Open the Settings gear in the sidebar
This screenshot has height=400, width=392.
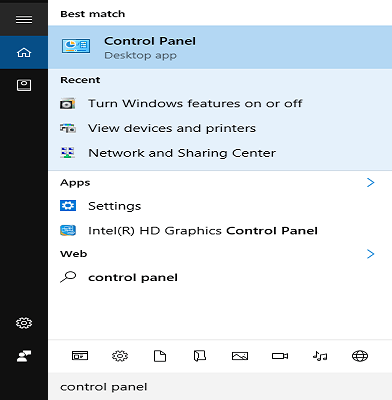coord(24,323)
